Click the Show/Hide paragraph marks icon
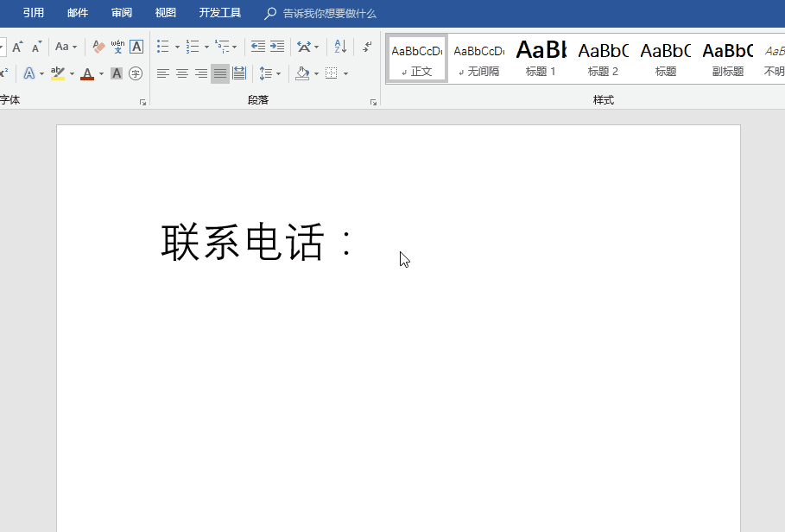785x532 pixels. tap(367, 47)
